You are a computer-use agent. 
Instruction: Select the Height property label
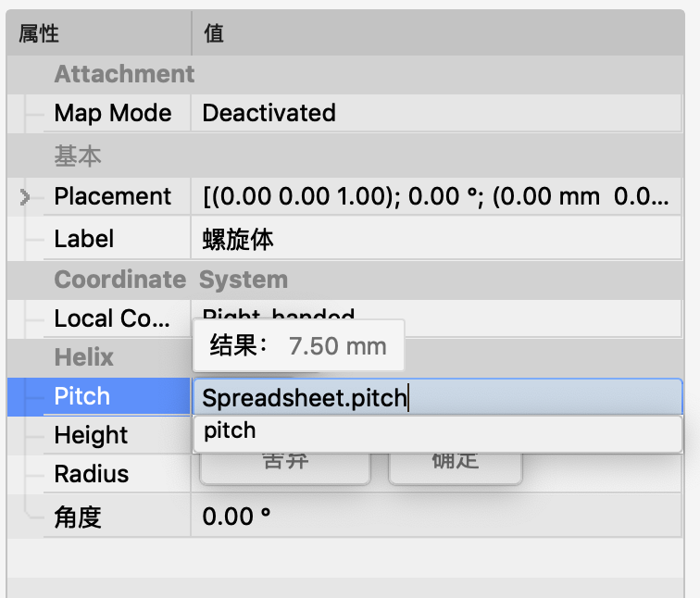click(91, 435)
